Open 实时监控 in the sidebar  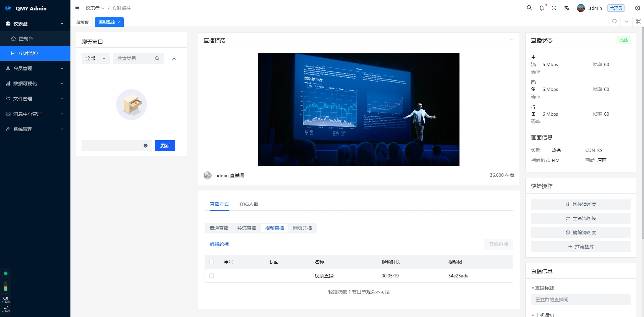click(x=35, y=53)
